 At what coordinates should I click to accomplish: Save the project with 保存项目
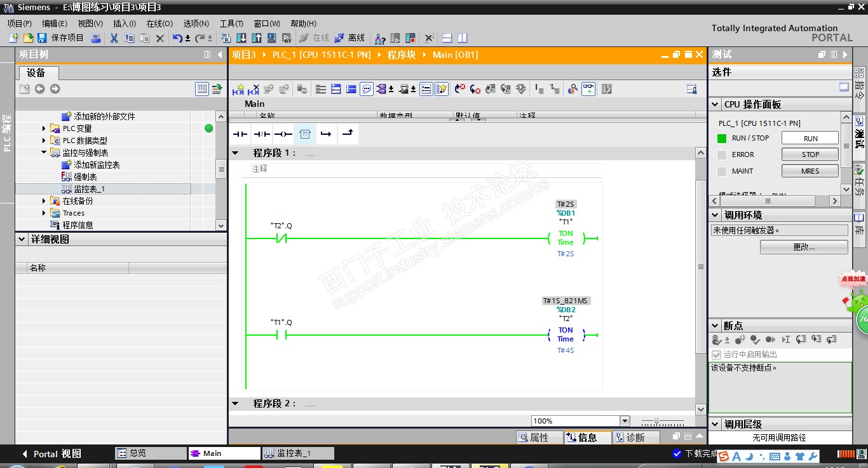(61, 38)
